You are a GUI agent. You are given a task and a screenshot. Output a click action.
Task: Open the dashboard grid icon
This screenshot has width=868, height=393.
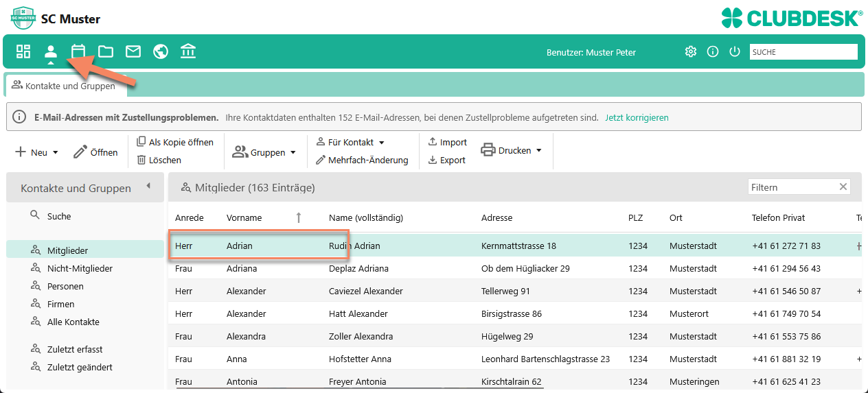point(23,51)
